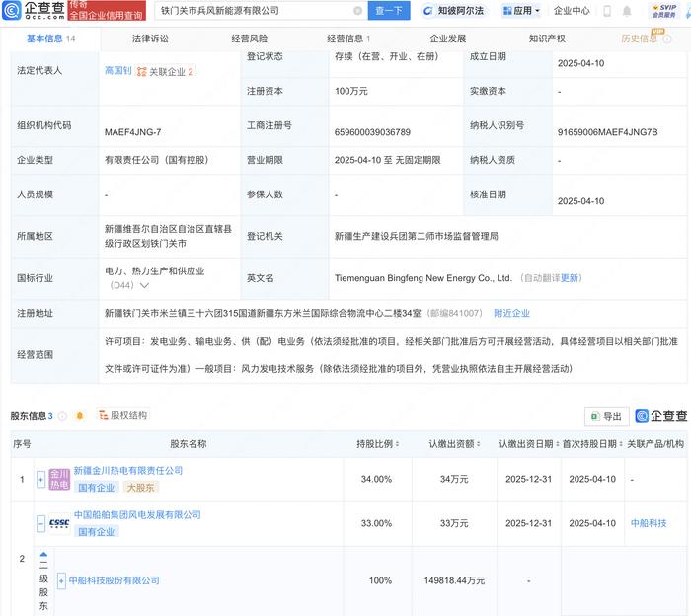Open legal representative 高国钊 link
The image size is (691, 616).
tap(118, 71)
